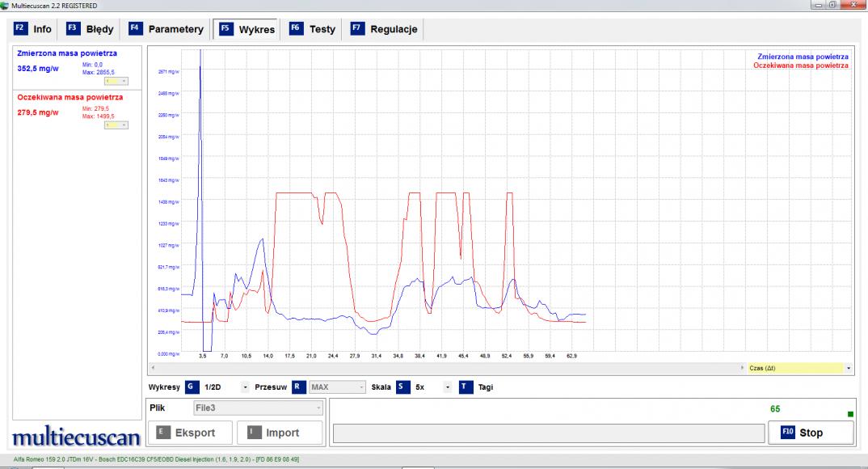Viewport: 868px width, 469px height.
Task: Open the Wykresy 1/2D layout dropdown
Action: point(245,387)
